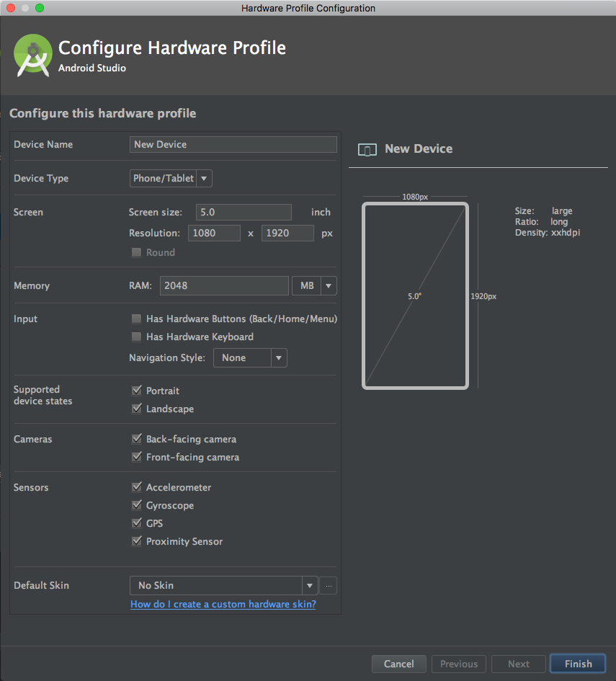Expand the Navigation Style dropdown
This screenshot has height=681, width=616.
250,358
